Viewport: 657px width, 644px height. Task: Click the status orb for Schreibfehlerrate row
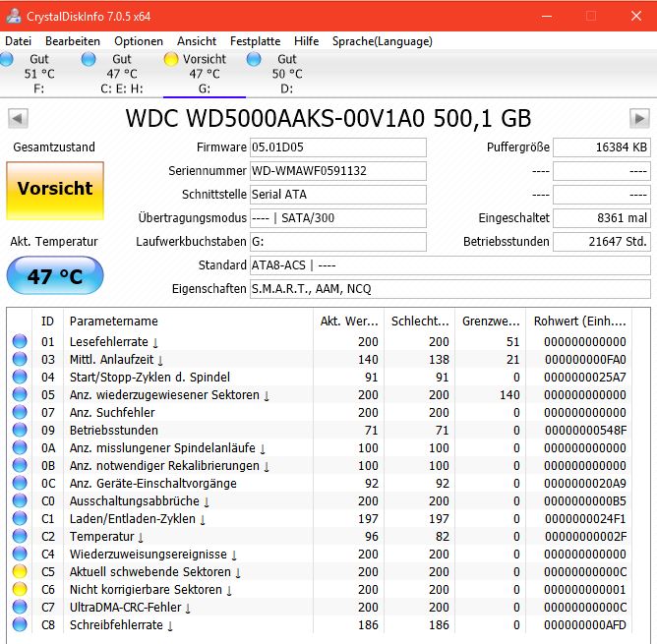20,624
